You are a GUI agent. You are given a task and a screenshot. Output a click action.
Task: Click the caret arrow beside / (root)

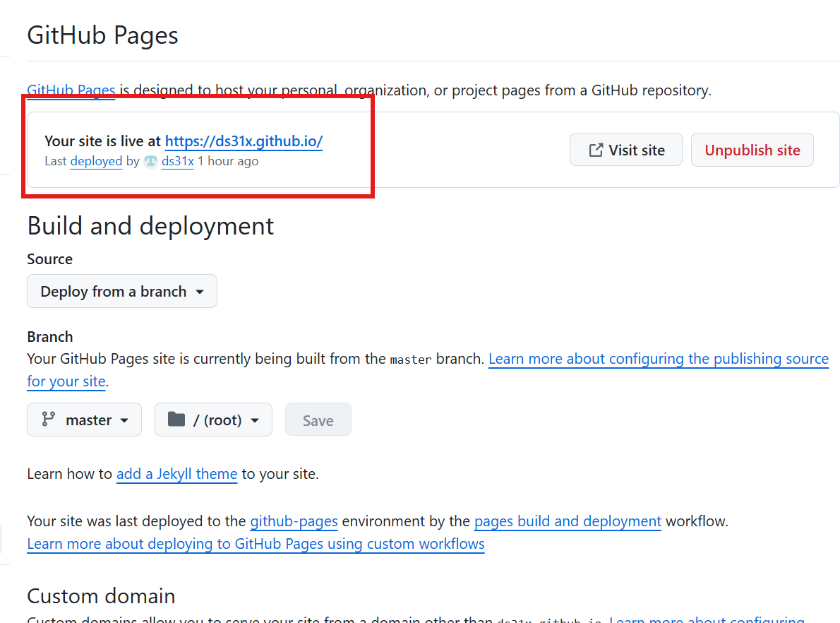(255, 421)
